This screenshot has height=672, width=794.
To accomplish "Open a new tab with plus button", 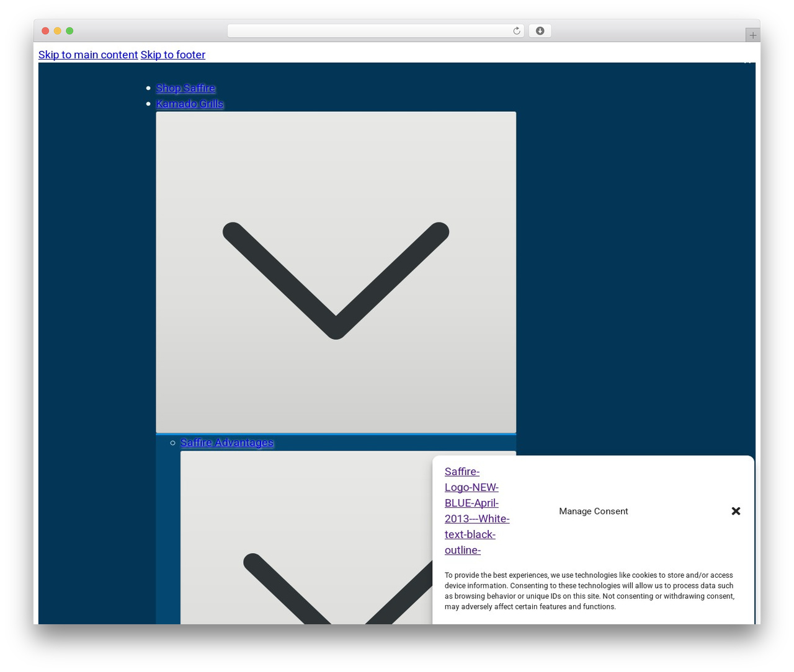I will (752, 35).
